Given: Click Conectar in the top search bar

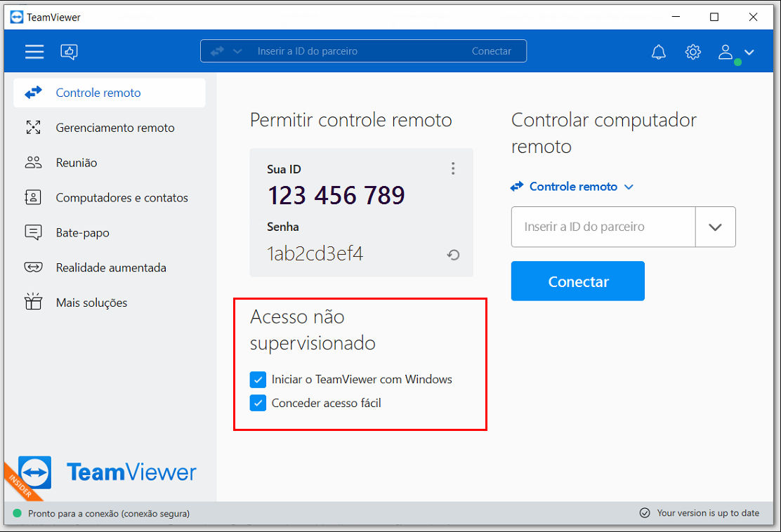Looking at the screenshot, I should tap(491, 51).
